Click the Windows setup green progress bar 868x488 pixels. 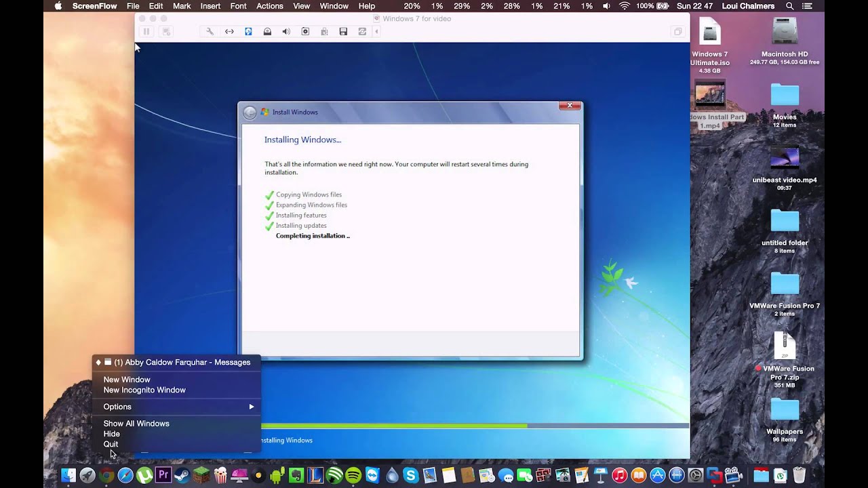coord(394,426)
